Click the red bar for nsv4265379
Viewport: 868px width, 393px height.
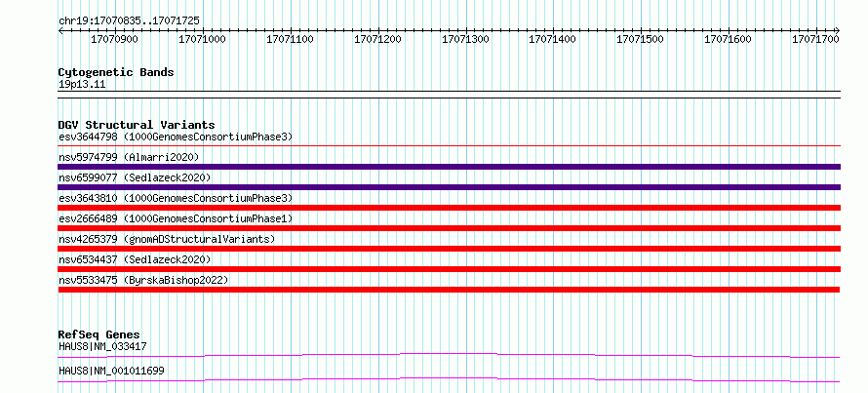click(x=449, y=249)
